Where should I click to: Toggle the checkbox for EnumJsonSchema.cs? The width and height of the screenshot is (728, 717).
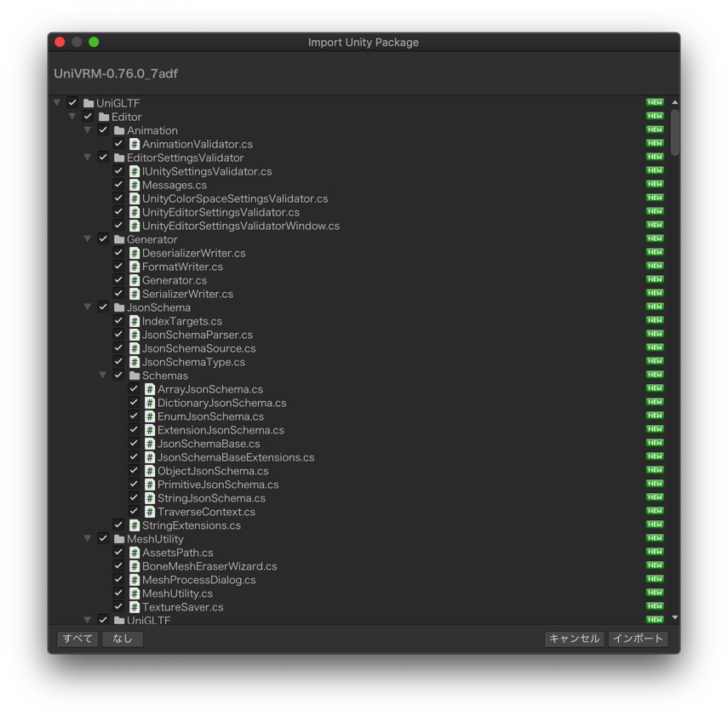coord(134,416)
